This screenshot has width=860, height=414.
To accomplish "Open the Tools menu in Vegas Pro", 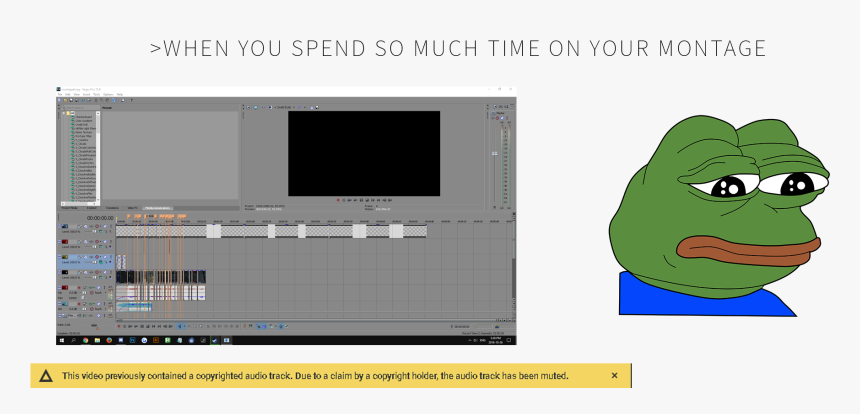I will (97, 94).
